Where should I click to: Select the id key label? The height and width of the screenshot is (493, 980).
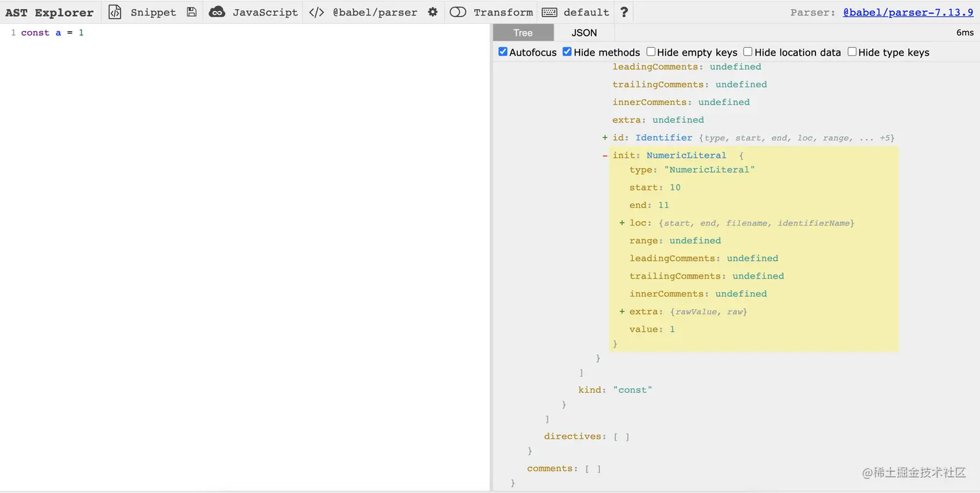(618, 137)
